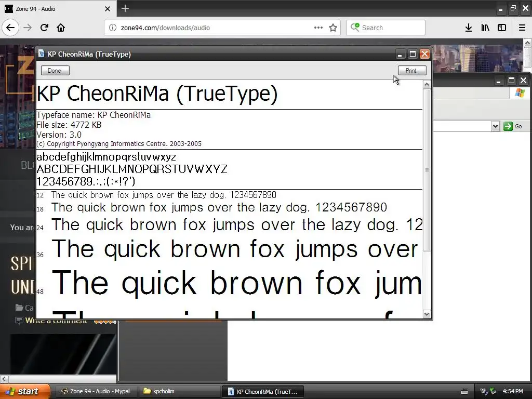Viewport: 532px width, 399px height.
Task: Close the KP CheonRiMa font window
Action: 424,54
